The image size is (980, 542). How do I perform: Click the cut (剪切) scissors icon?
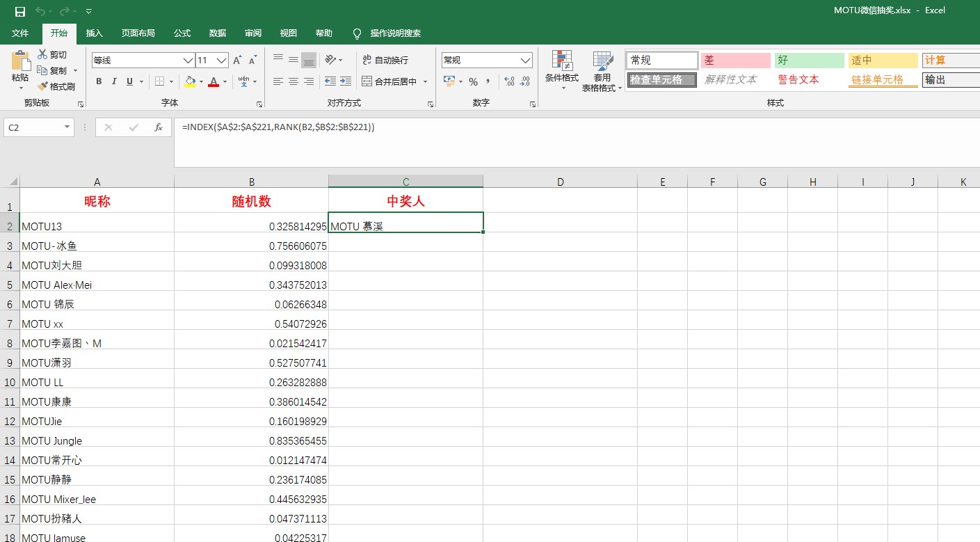click(42, 55)
